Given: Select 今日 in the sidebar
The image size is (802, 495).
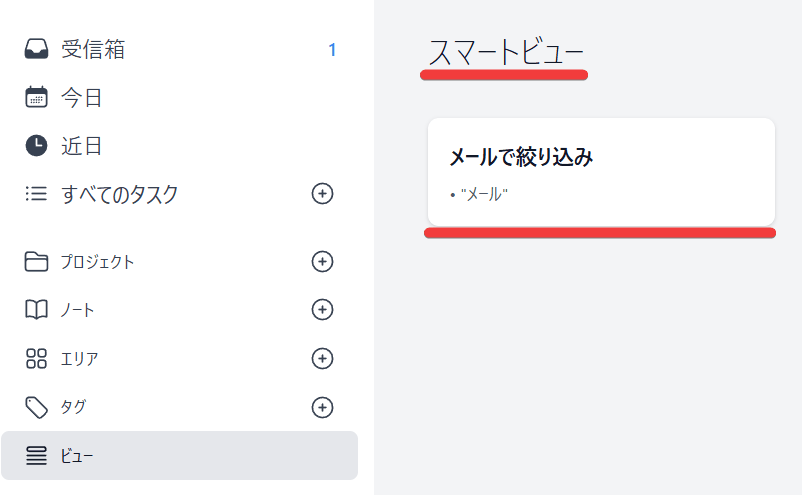Looking at the screenshot, I should click(82, 98).
